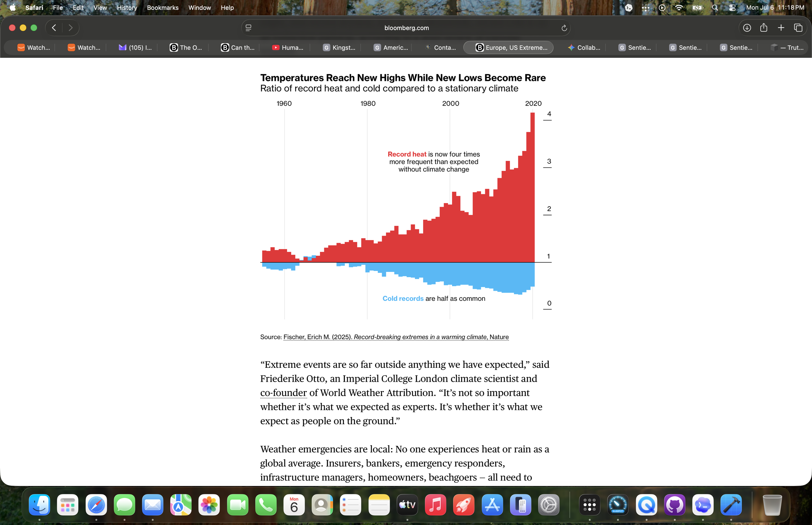This screenshot has height=525, width=812.
Task: Open Finder from the Dock
Action: point(40,505)
